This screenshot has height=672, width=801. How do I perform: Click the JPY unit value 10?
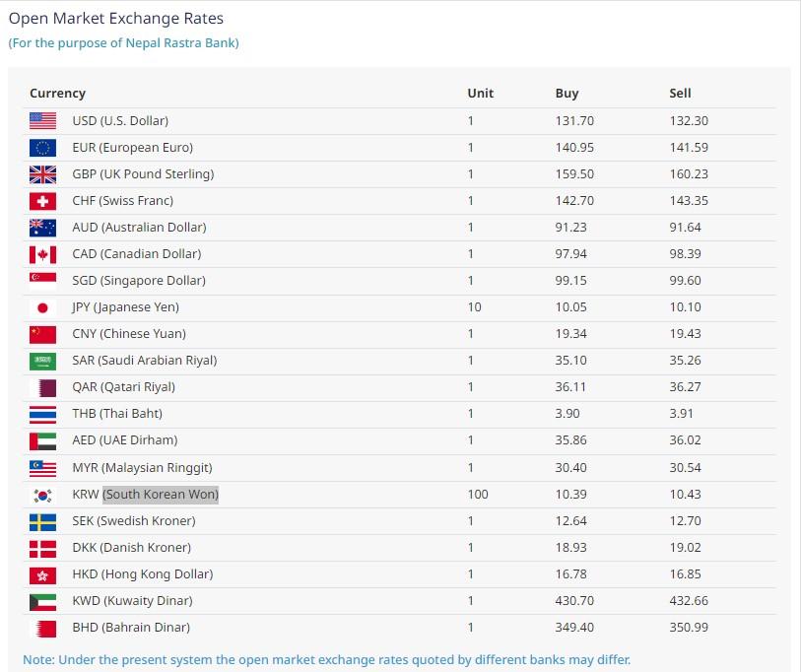coord(474,307)
